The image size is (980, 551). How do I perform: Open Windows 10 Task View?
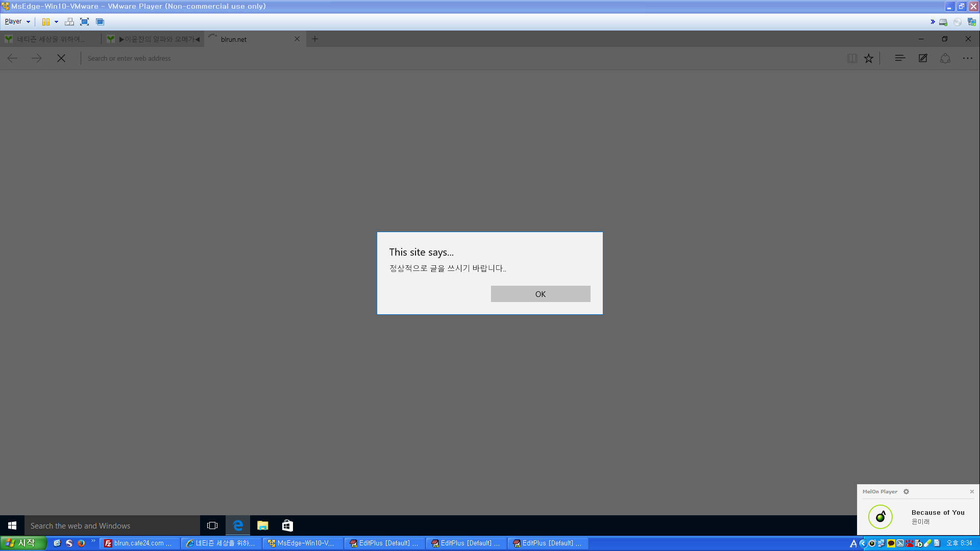(212, 525)
